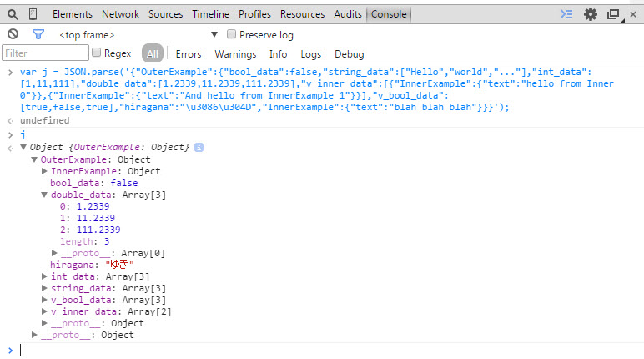Open the Timeline tab
644x359 pixels.
click(211, 14)
